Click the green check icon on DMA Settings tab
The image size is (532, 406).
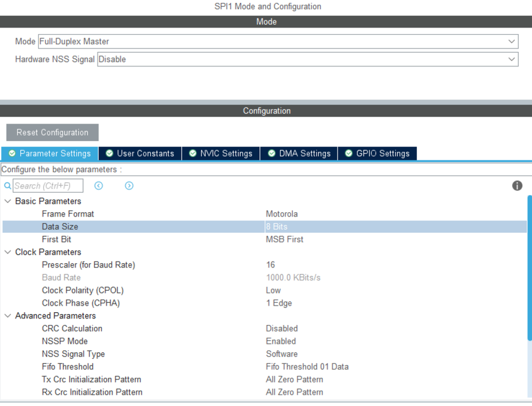click(x=272, y=153)
